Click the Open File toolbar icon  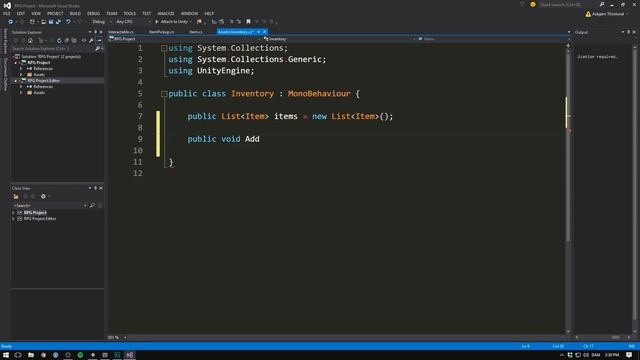coord(43,22)
